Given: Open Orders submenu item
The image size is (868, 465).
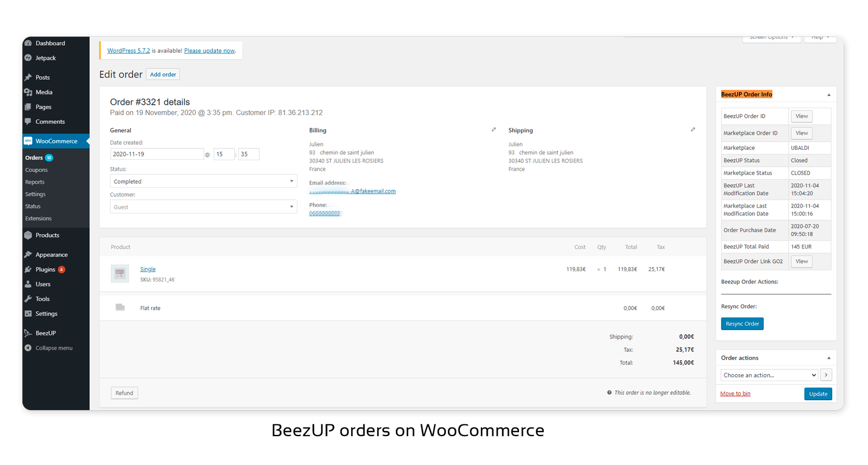Looking at the screenshot, I should (x=34, y=157).
